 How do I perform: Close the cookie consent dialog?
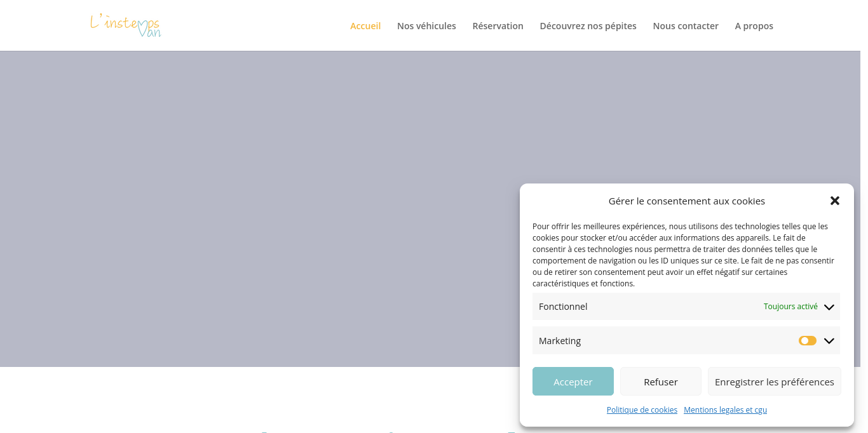click(x=835, y=201)
